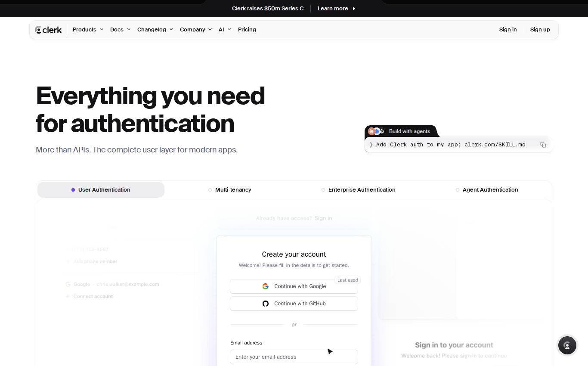The height and width of the screenshot is (366, 588).
Task: Continue with Google sign-up button
Action: pyautogui.click(x=294, y=286)
